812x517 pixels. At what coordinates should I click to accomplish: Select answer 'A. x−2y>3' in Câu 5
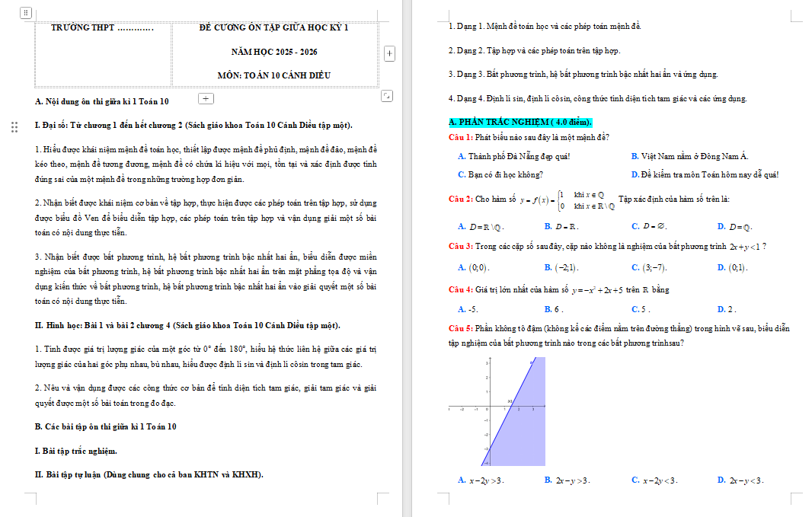(481, 480)
